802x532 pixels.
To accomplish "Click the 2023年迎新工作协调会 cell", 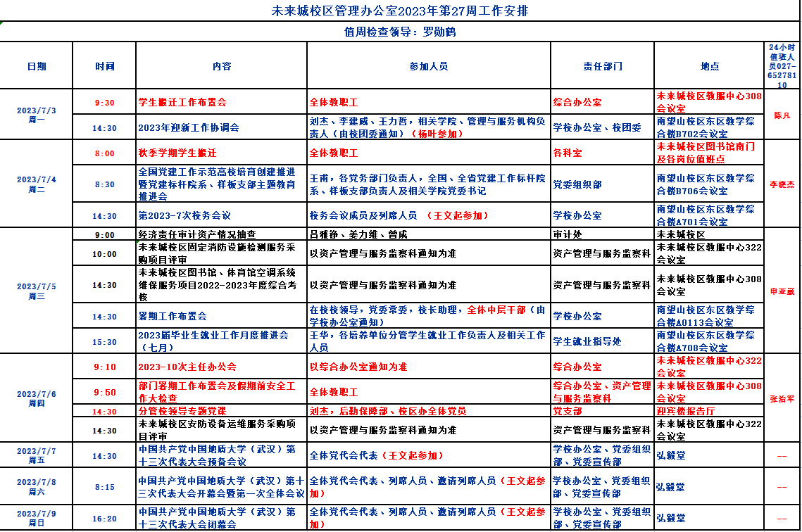I will tap(222, 127).
